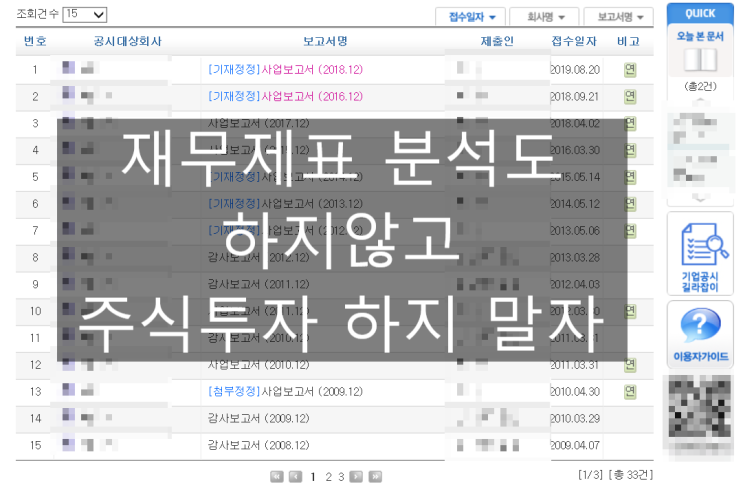Click [1/3] [총 33건] page summary
The image size is (743, 494).
[x=616, y=475]
